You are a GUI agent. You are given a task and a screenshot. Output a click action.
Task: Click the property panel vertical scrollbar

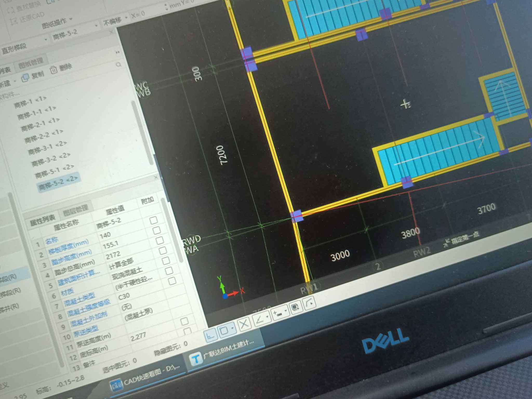[x=172, y=230]
